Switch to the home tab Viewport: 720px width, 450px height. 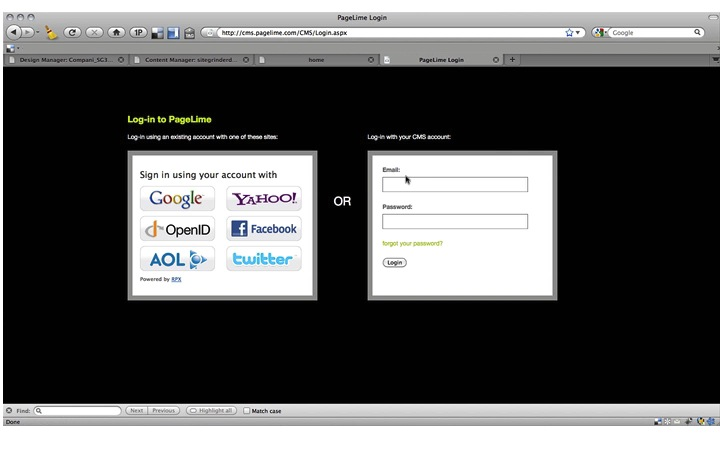point(316,60)
